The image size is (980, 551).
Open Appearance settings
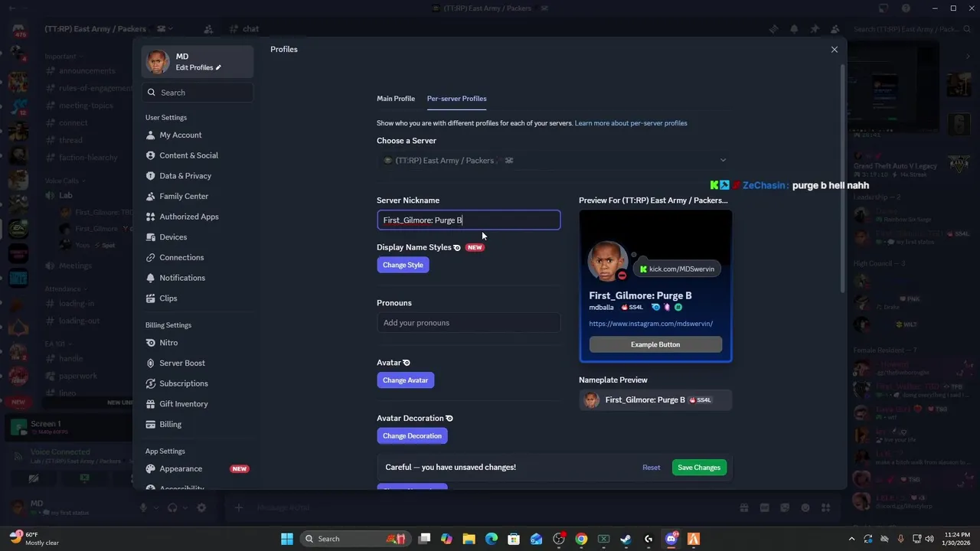(198, 468)
